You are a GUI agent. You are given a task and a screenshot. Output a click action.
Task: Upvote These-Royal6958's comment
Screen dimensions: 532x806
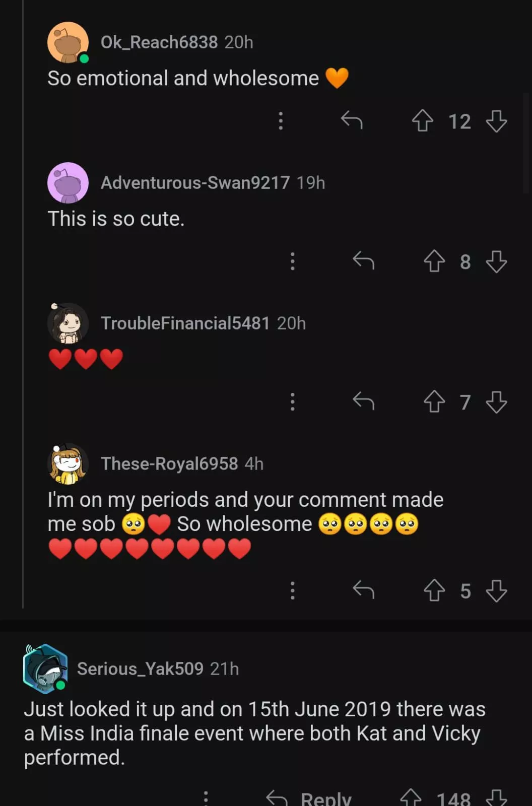click(434, 590)
